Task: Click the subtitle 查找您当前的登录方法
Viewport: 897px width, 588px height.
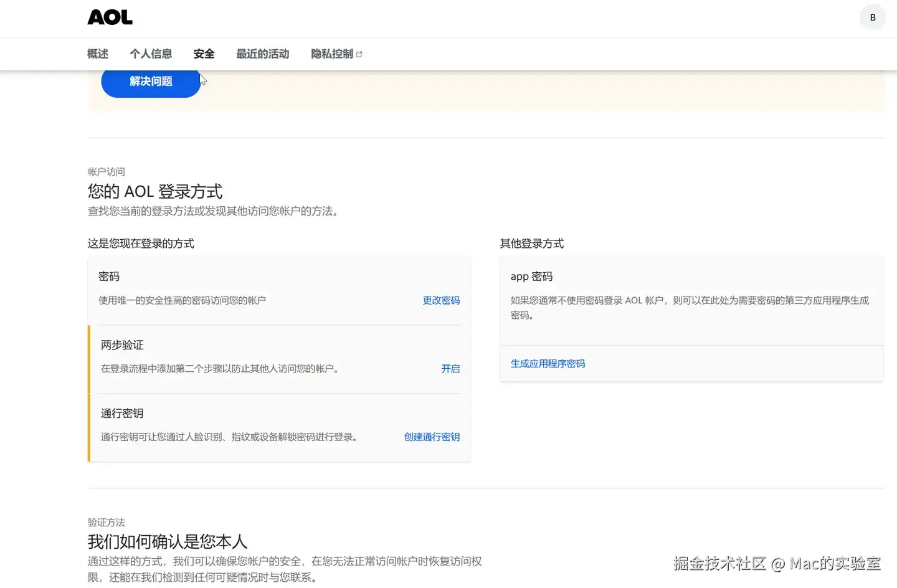Action: click(215, 211)
